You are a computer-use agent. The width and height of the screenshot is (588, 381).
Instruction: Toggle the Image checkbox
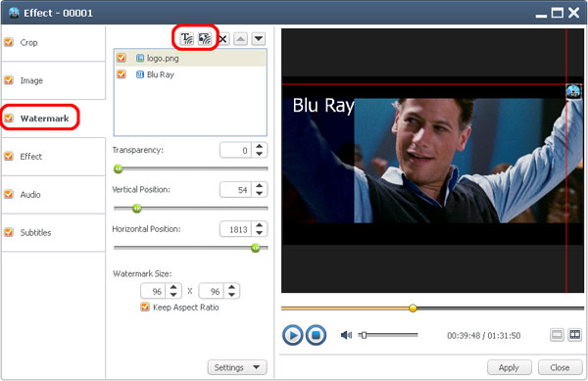coord(9,80)
